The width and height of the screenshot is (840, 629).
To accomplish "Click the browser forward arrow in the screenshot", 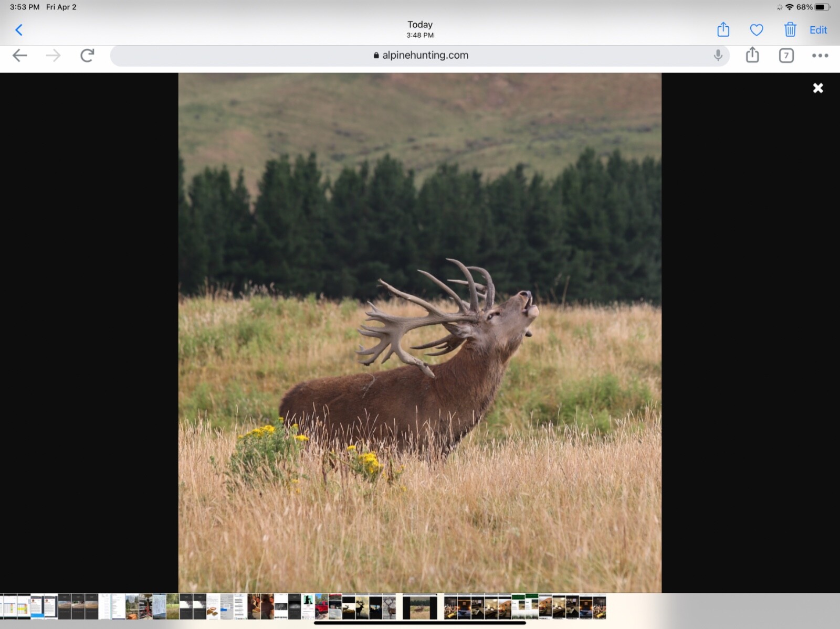I will 53,56.
